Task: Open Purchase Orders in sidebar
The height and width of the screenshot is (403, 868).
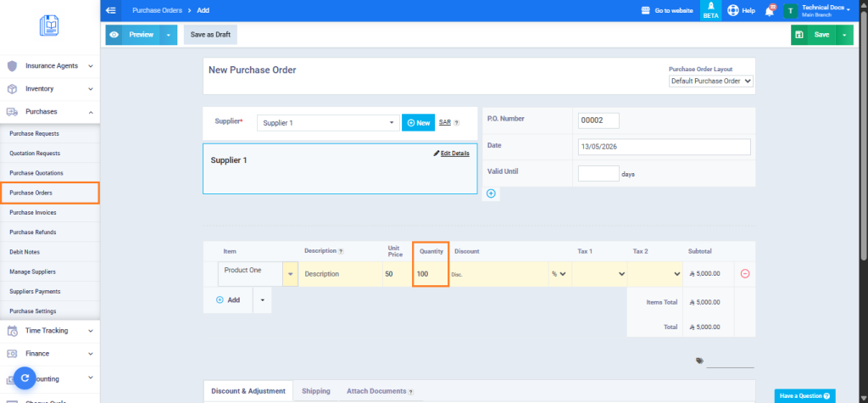Action: 49,193
